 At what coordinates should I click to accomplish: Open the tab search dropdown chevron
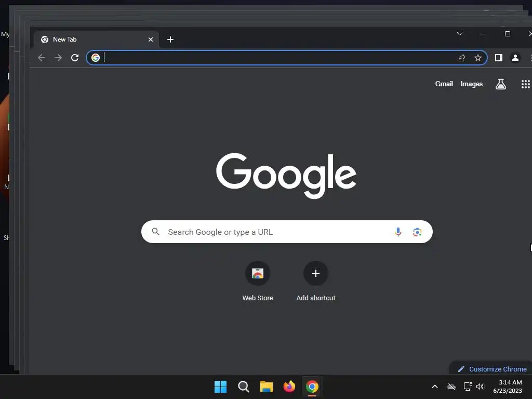click(x=460, y=34)
